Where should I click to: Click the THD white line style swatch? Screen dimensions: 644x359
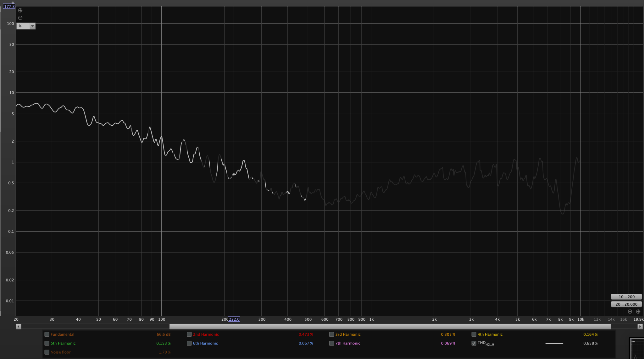(554, 344)
